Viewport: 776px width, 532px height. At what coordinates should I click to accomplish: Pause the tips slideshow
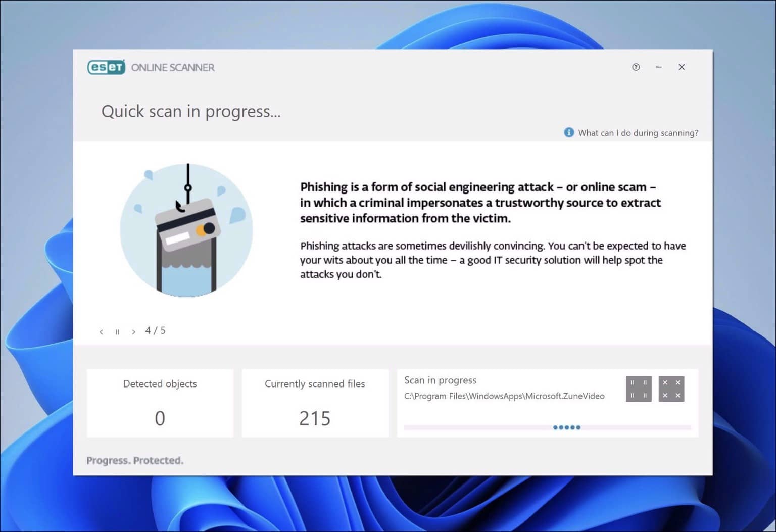117,332
